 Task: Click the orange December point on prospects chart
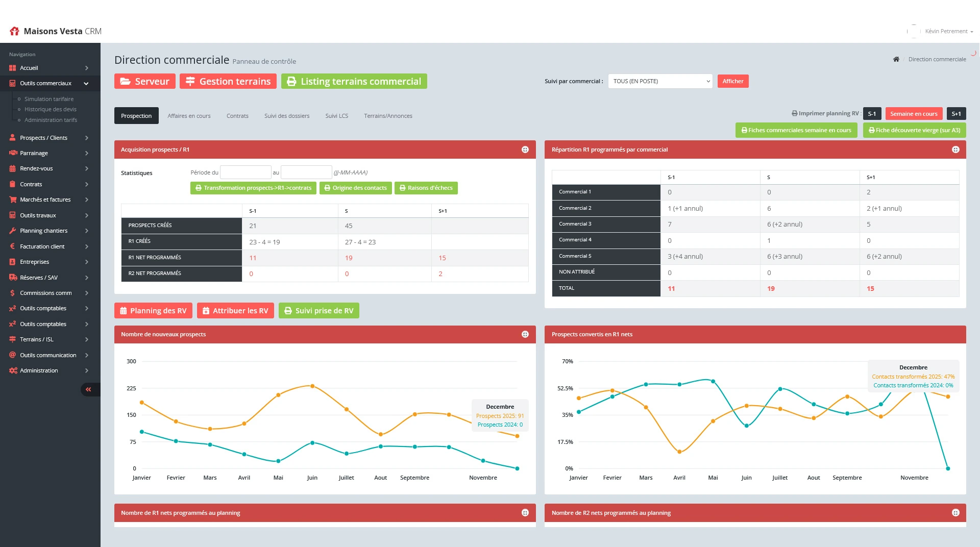[x=517, y=436]
